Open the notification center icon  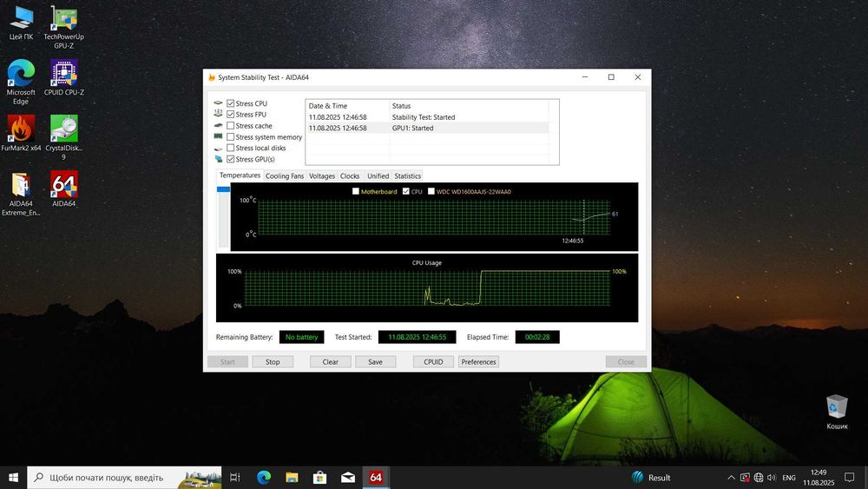click(849, 478)
